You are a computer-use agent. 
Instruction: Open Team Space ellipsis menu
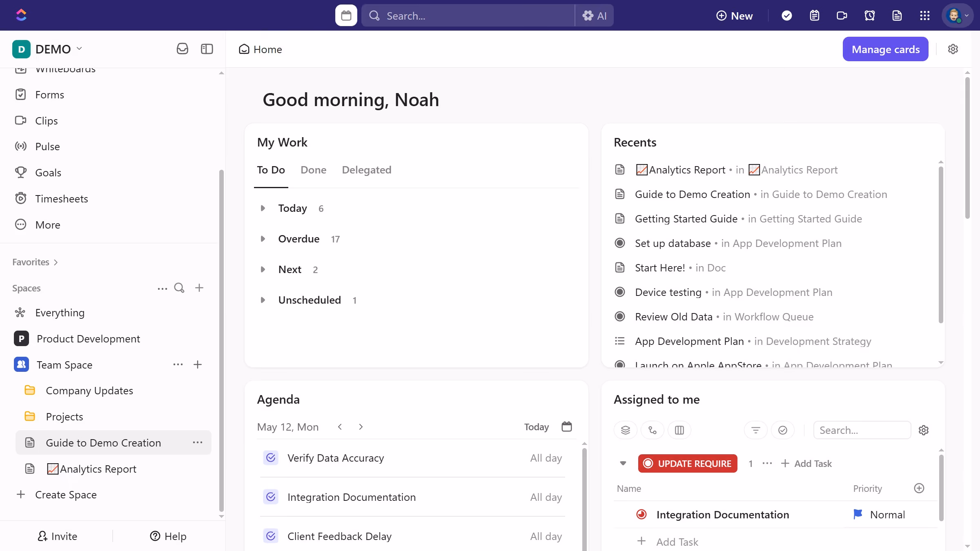(178, 364)
